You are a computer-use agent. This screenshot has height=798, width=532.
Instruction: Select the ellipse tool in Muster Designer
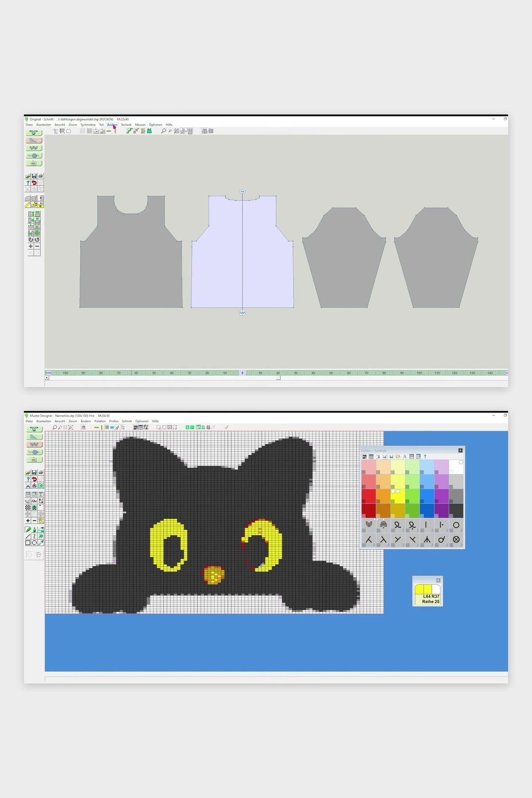coord(34,542)
